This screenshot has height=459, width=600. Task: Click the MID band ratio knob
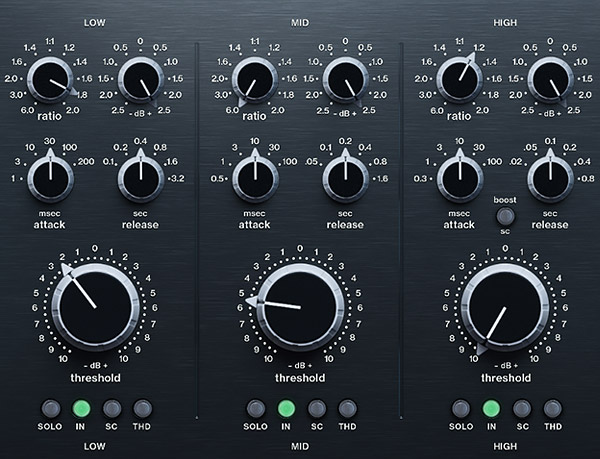[x=254, y=80]
